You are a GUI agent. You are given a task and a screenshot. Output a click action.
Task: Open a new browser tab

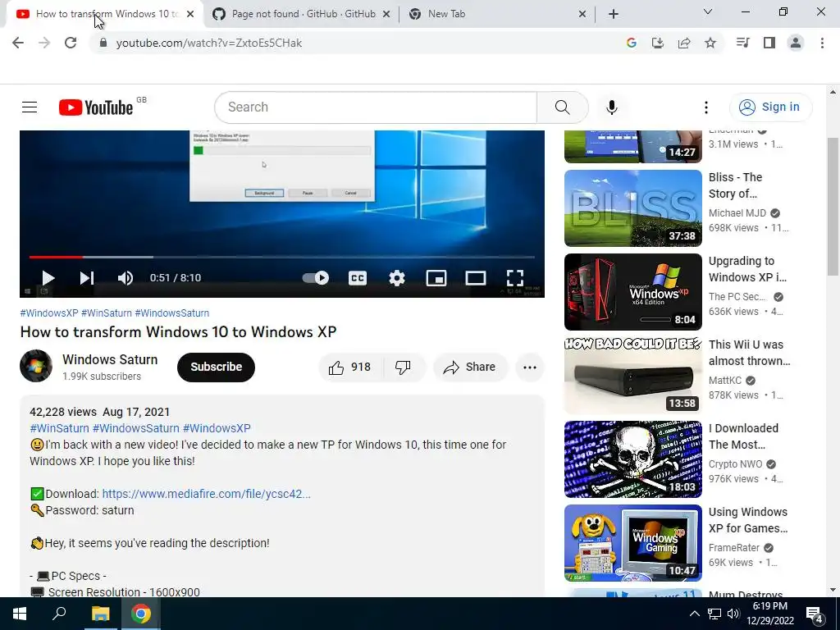tap(614, 14)
